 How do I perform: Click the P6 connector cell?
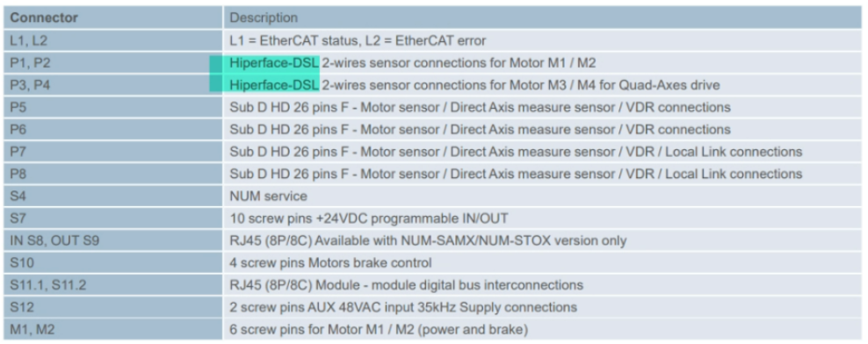[112, 129]
